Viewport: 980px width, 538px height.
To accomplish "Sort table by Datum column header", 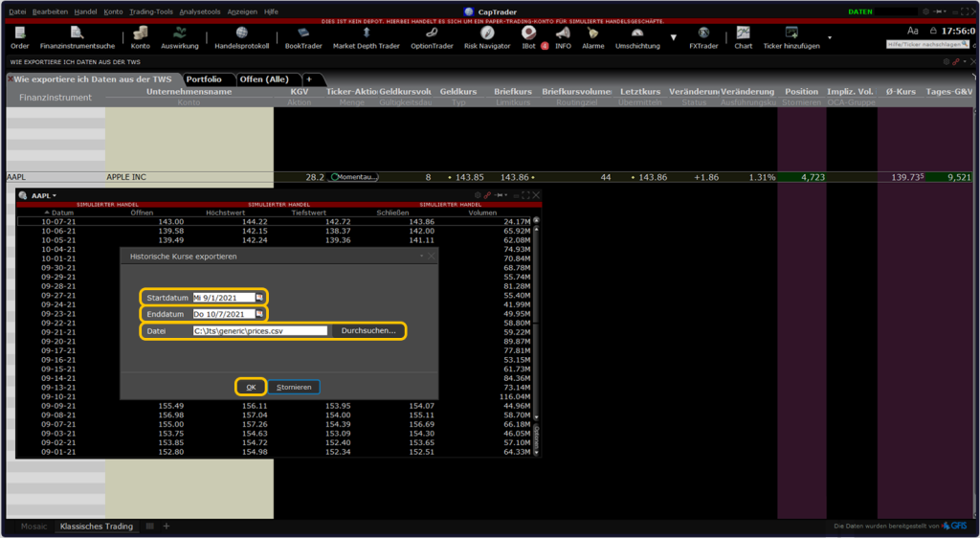I will tap(59, 213).
